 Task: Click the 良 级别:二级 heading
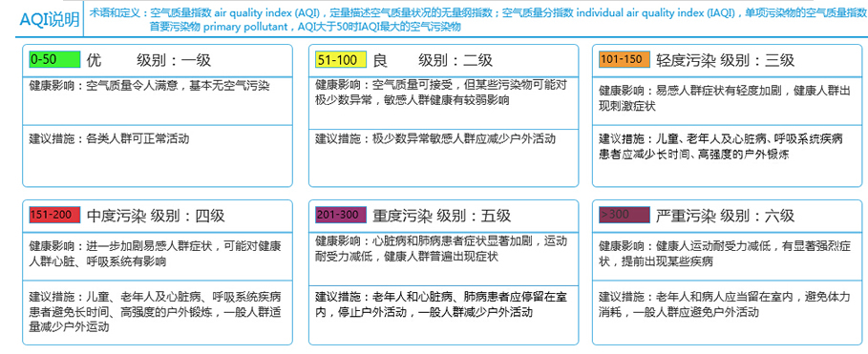[x=433, y=60]
